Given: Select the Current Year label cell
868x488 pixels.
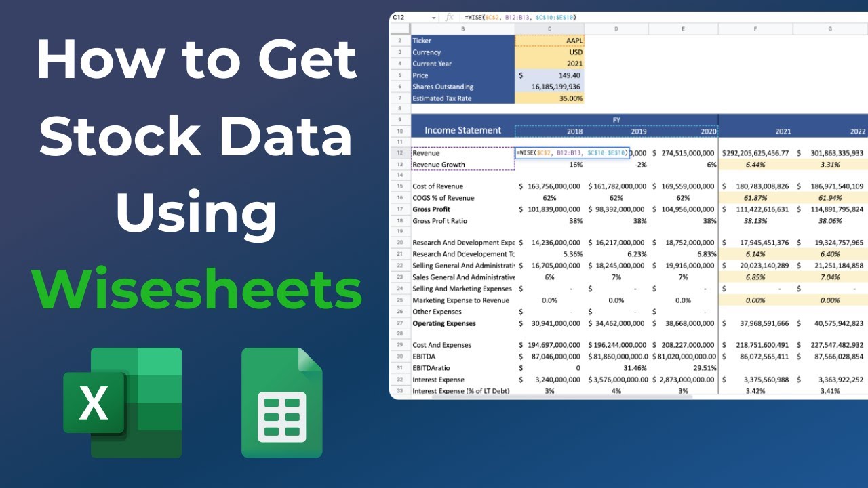Looking at the screenshot, I should pos(462,64).
